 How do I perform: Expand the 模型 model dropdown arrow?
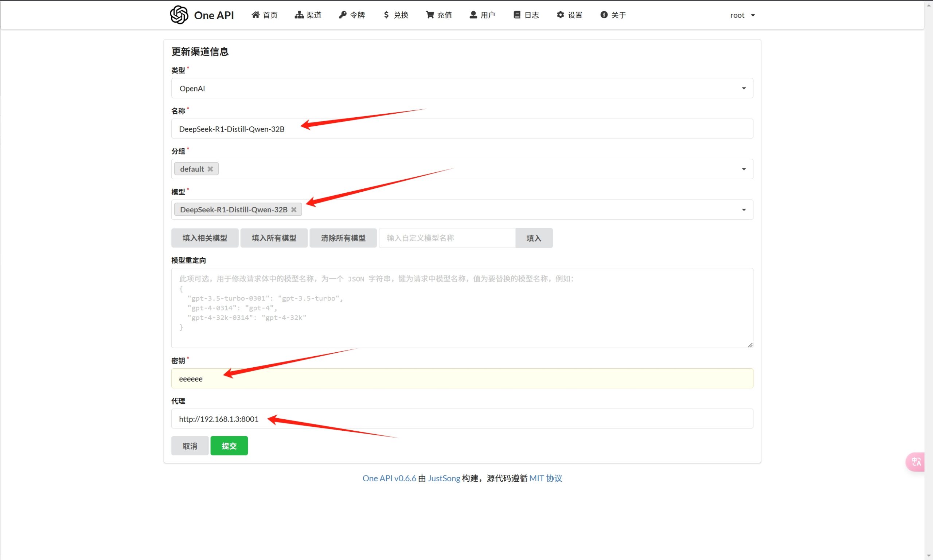click(744, 210)
